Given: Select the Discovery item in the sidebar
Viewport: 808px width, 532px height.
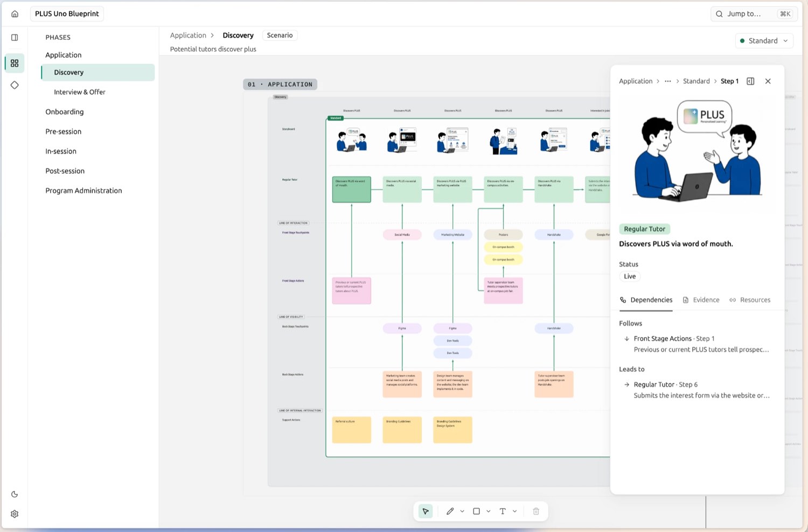Looking at the screenshot, I should [98, 73].
